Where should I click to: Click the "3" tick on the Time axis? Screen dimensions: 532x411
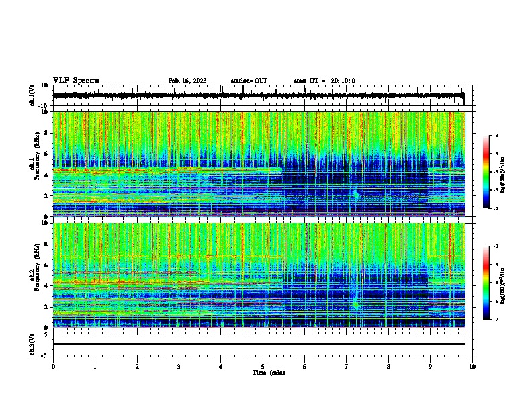tap(179, 367)
